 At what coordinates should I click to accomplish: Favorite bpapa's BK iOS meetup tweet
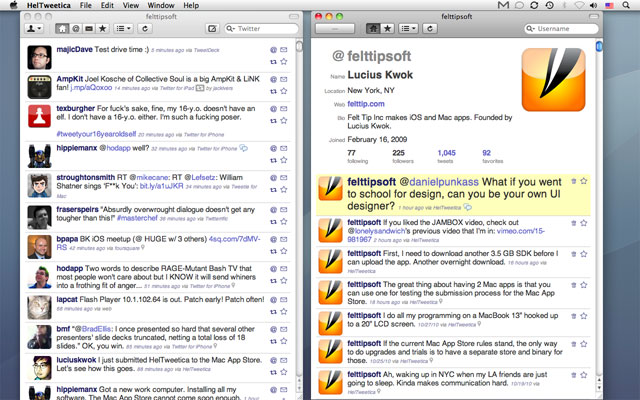(x=284, y=251)
